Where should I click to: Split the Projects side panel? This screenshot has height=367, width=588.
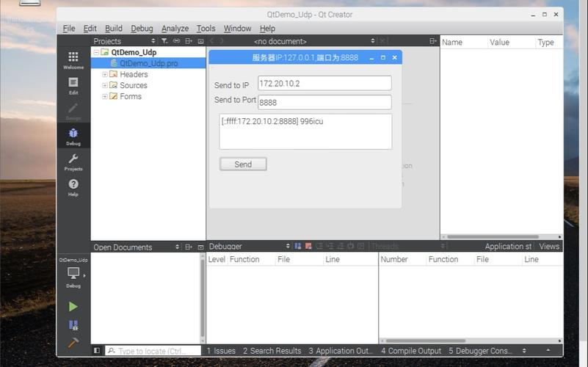pos(189,41)
